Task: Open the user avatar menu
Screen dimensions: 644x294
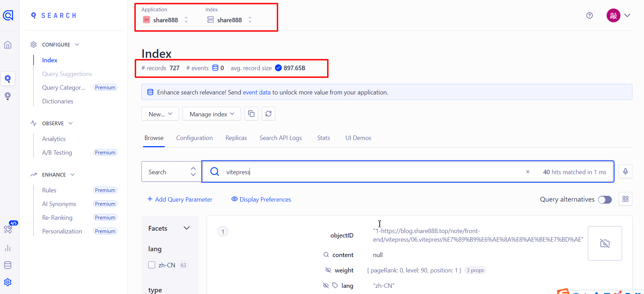Action: point(613,15)
